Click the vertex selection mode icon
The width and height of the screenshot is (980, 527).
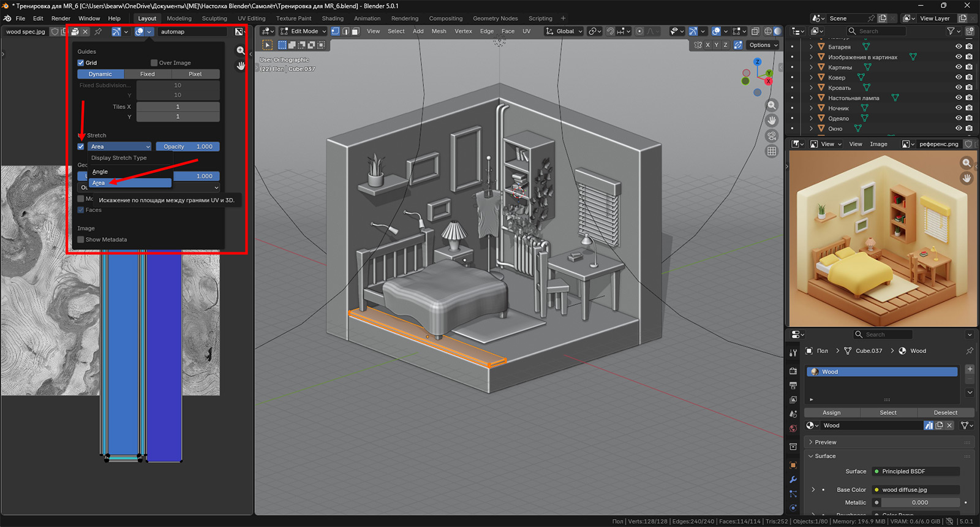click(335, 31)
